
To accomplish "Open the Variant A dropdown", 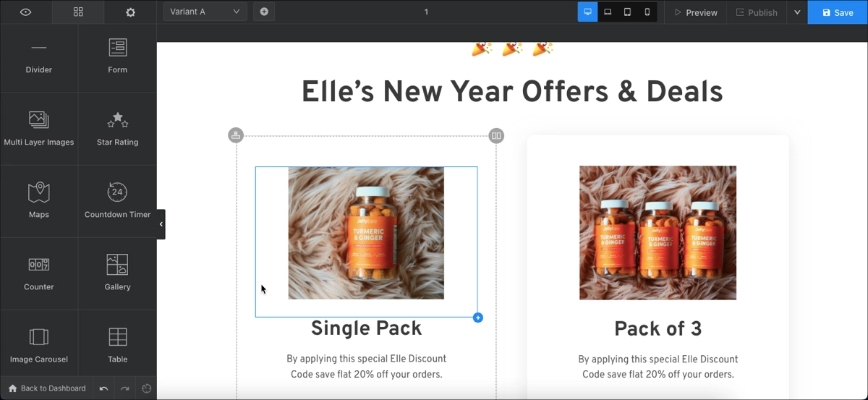I will [205, 12].
